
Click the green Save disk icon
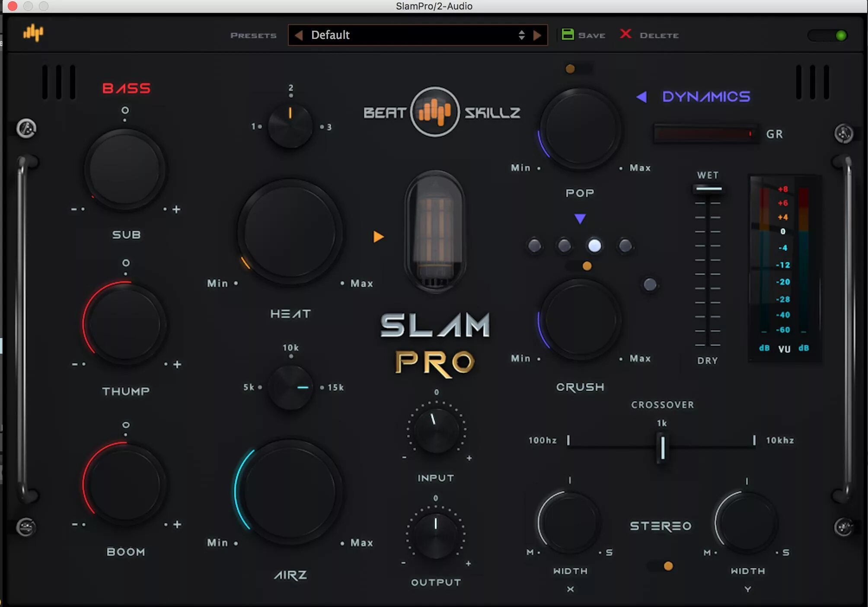tap(567, 34)
